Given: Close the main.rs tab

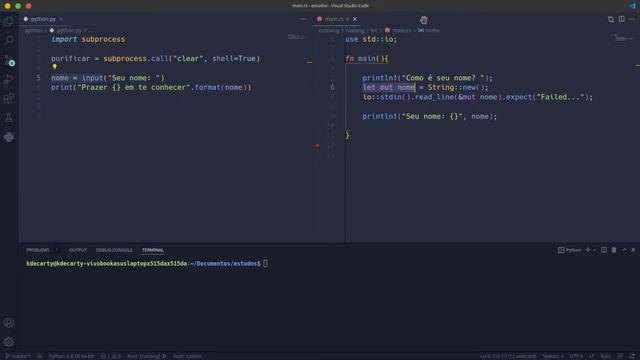Looking at the screenshot, I should point(355,19).
